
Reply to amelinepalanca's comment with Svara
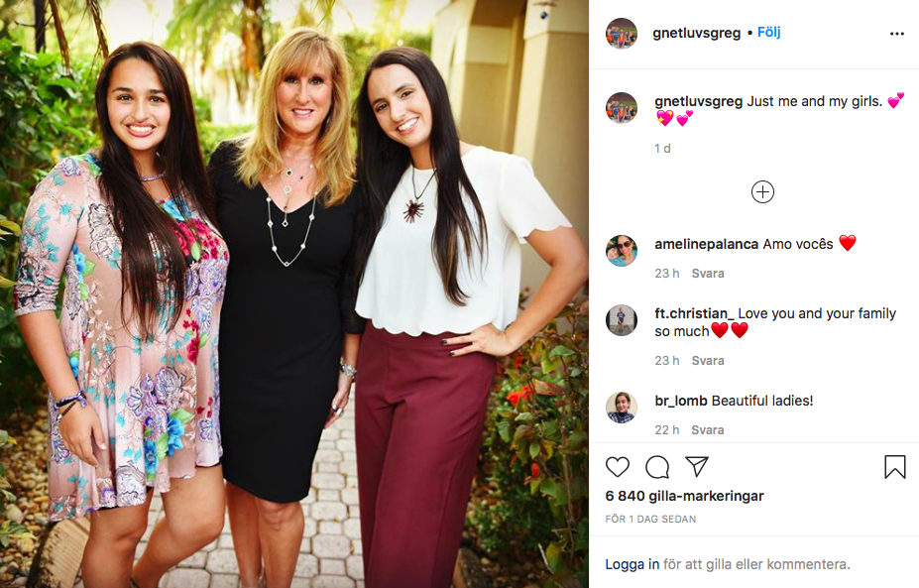click(708, 274)
